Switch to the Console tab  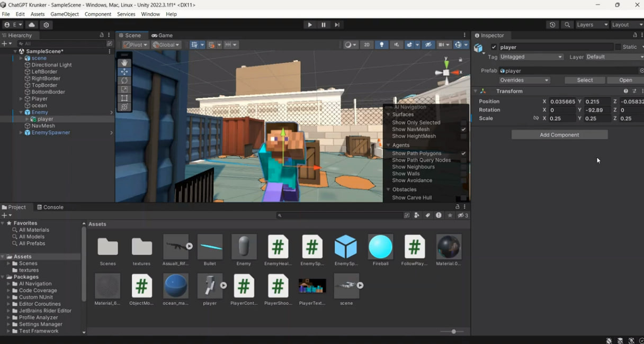50,207
